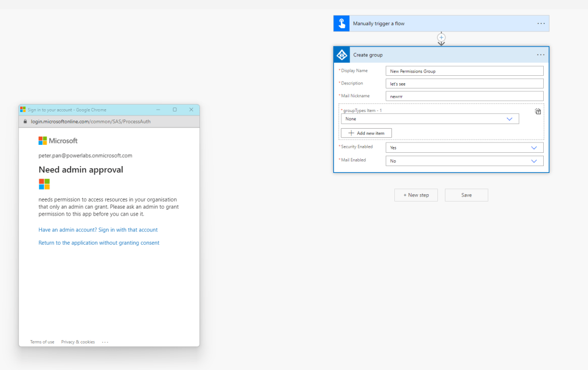
Task: Return to the application without granting consent
Action: 99,243
